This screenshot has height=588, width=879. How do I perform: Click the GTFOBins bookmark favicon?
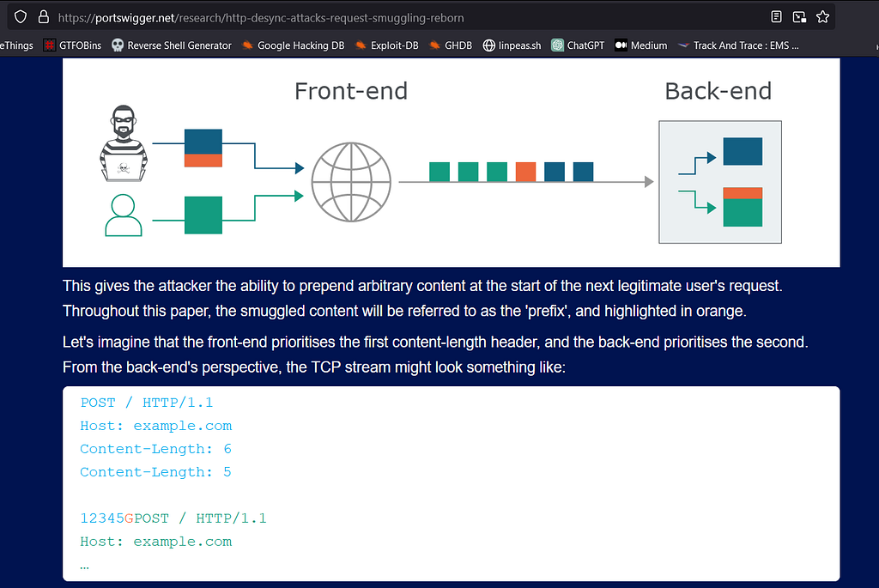click(50, 45)
